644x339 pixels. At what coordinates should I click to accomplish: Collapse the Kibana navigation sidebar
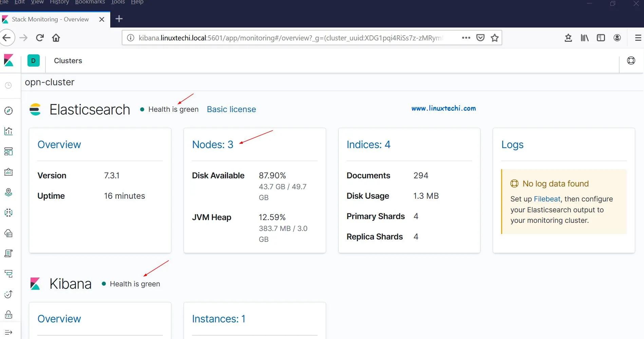[8, 332]
